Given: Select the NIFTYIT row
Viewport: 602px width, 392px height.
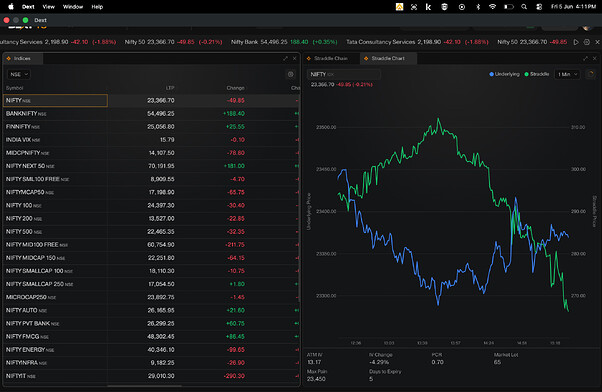Looking at the screenshot, I should point(151,376).
